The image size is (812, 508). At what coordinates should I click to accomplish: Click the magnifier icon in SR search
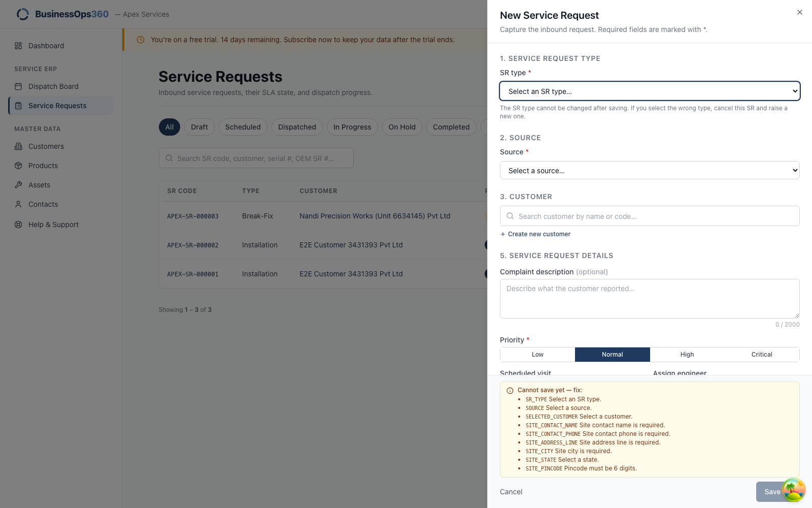(x=169, y=158)
